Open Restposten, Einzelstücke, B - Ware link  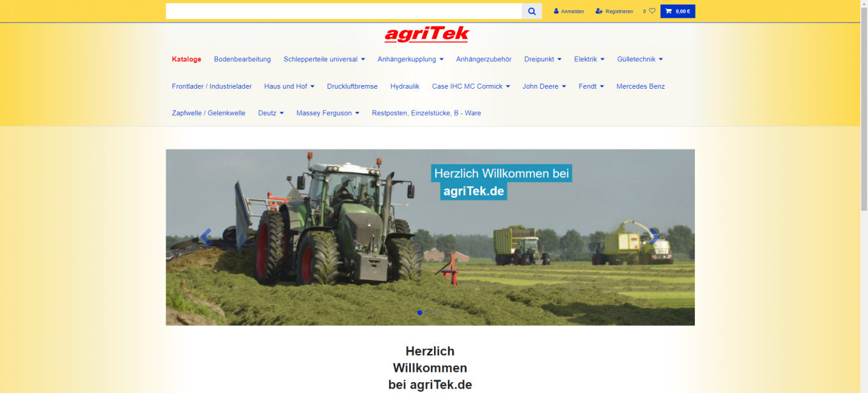[426, 113]
